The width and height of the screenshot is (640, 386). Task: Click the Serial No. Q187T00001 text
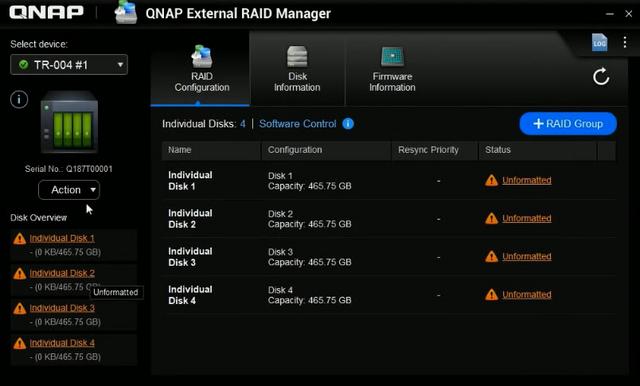[69, 169]
